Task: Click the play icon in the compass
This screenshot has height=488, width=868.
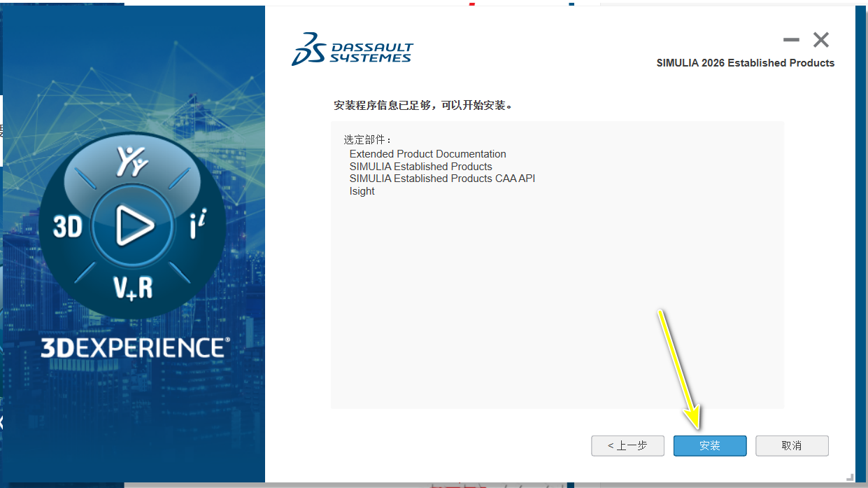Action: 134,225
